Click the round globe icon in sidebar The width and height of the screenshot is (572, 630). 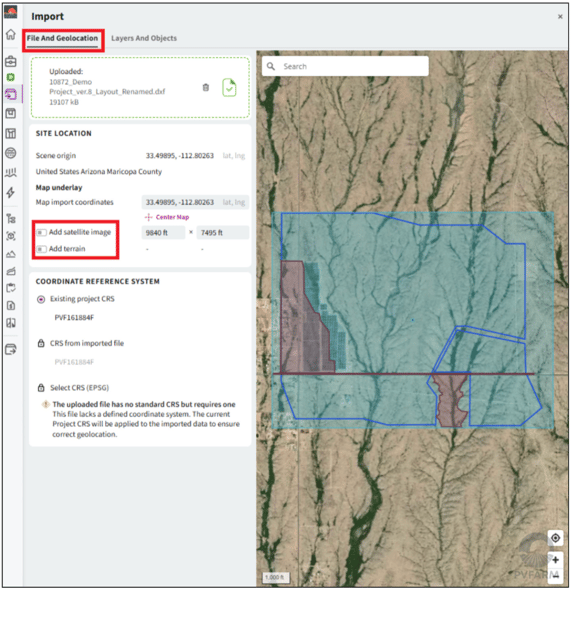pos(11,153)
